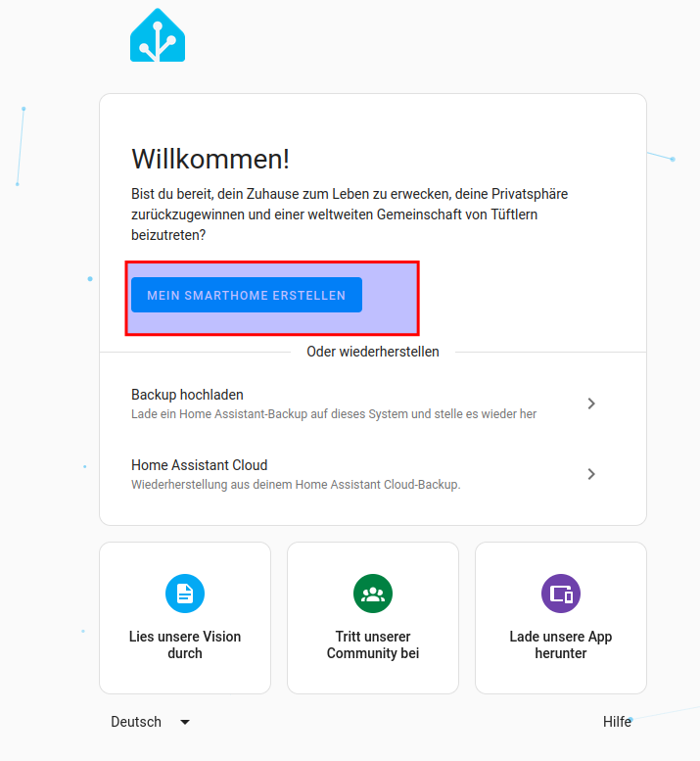The image size is (700, 761).
Task: Click the green community people icon
Action: pos(373,594)
